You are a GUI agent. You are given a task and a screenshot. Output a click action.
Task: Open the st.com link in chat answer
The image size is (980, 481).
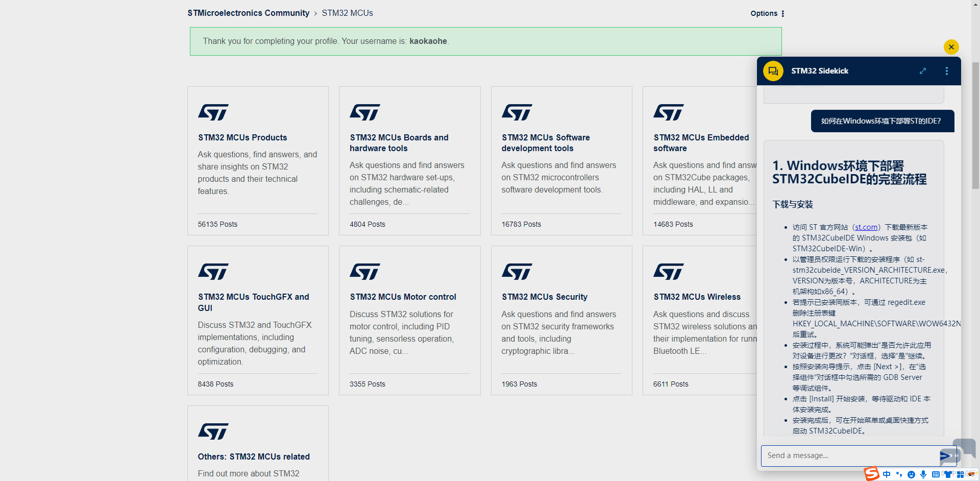point(866,227)
